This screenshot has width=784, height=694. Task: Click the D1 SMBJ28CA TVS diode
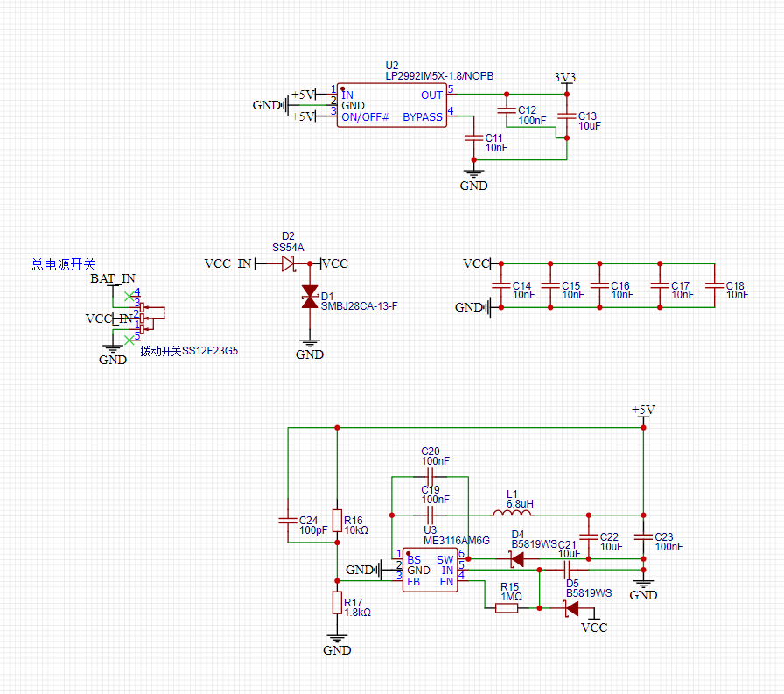309,297
